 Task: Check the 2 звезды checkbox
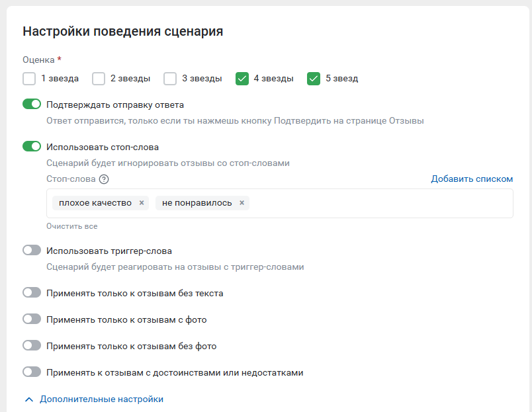99,79
